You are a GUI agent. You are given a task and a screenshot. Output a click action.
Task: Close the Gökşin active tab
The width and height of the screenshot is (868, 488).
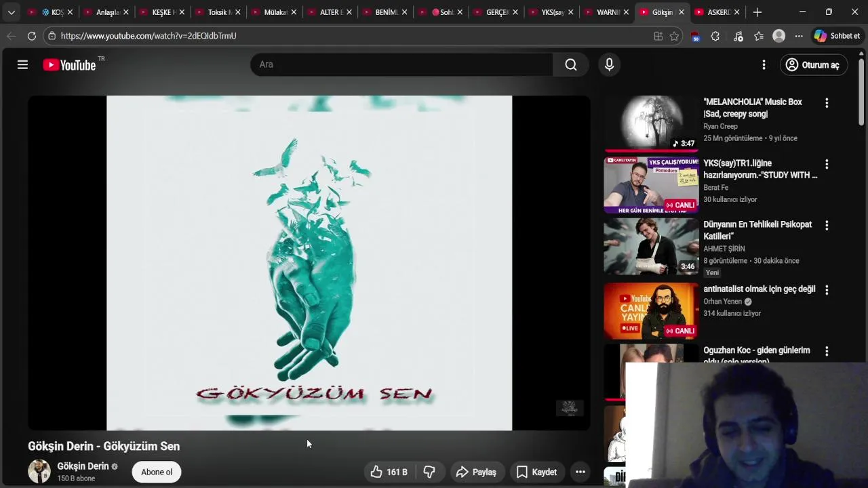tap(682, 12)
